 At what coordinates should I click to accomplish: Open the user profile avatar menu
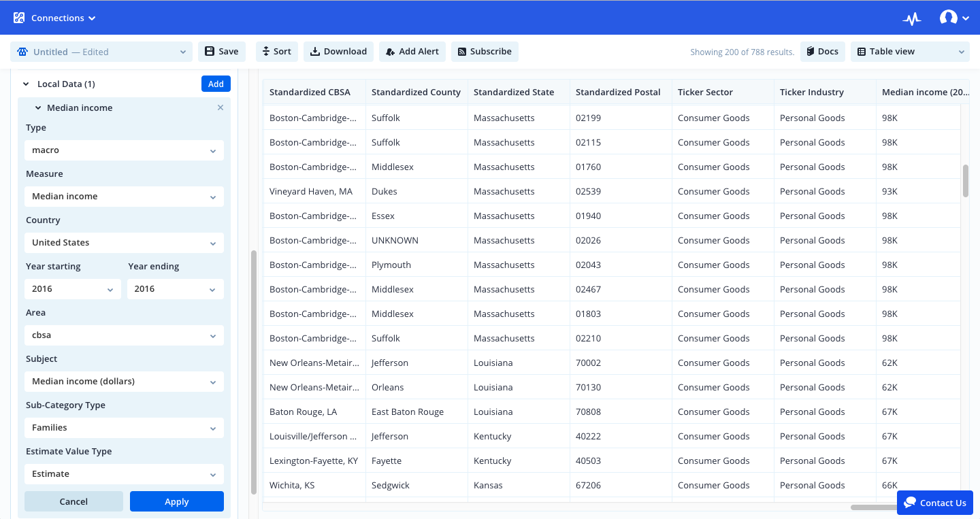click(x=954, y=18)
